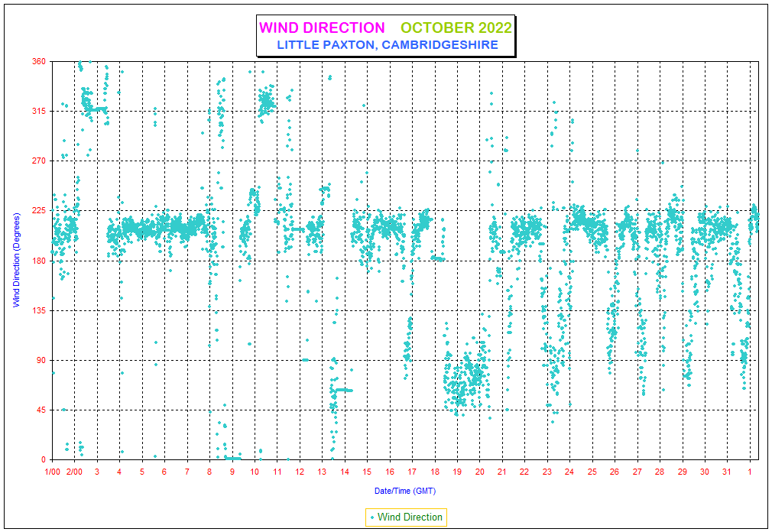Click the day 25 x-axis label
Screen dimensions: 772x532
pyautogui.click(x=592, y=472)
